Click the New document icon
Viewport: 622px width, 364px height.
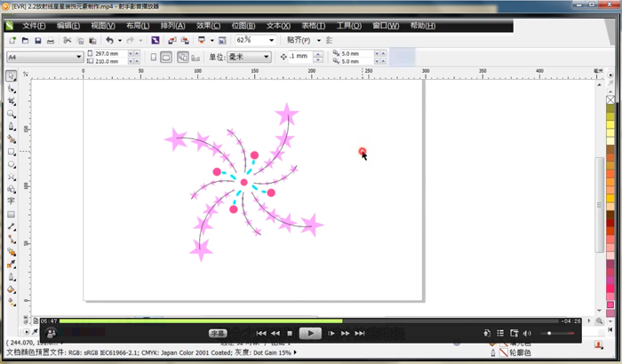pos(12,41)
